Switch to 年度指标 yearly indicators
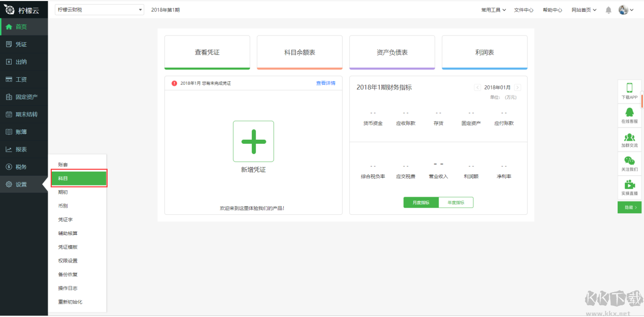644x317 pixels. (x=456, y=203)
